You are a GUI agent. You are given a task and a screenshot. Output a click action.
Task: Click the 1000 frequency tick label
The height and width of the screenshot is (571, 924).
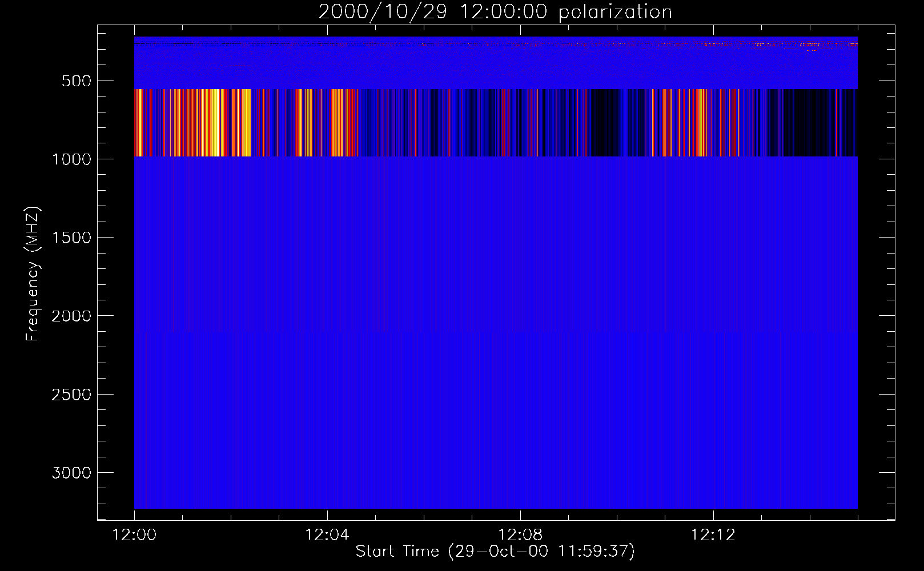(x=71, y=159)
